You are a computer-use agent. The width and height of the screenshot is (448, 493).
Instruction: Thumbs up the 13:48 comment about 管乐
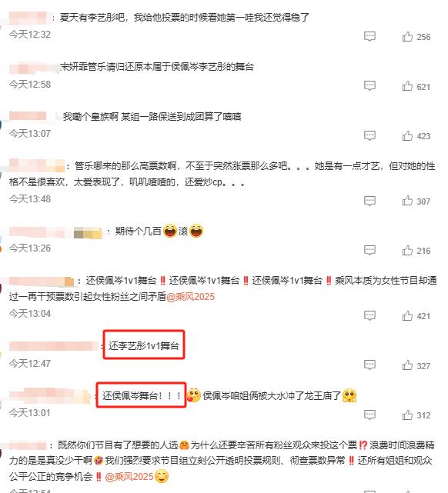[x=407, y=201]
